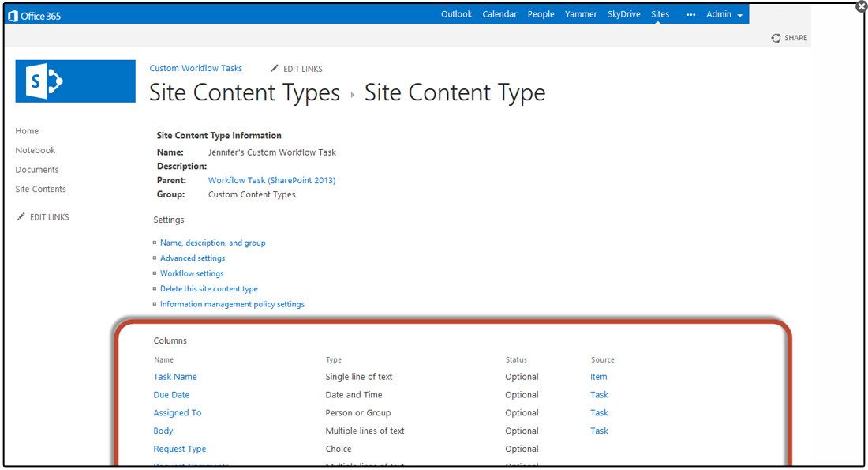Open Advanced settings link

click(193, 258)
